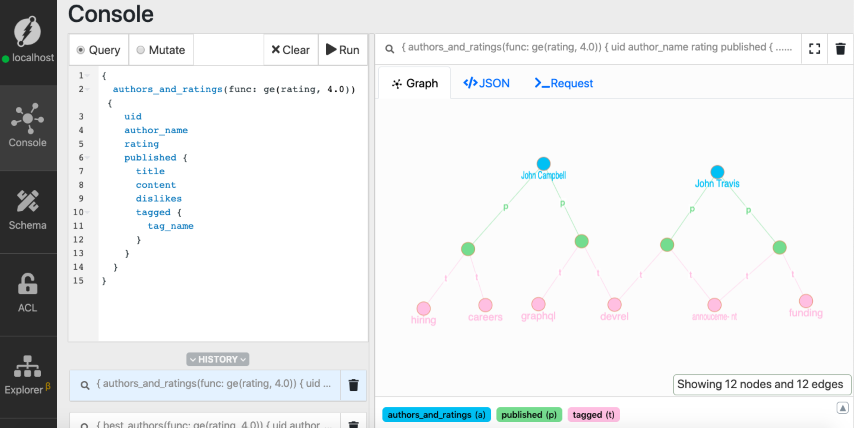The image size is (854, 428).
Task: Delete the current query result with trash icon
Action: click(841, 48)
